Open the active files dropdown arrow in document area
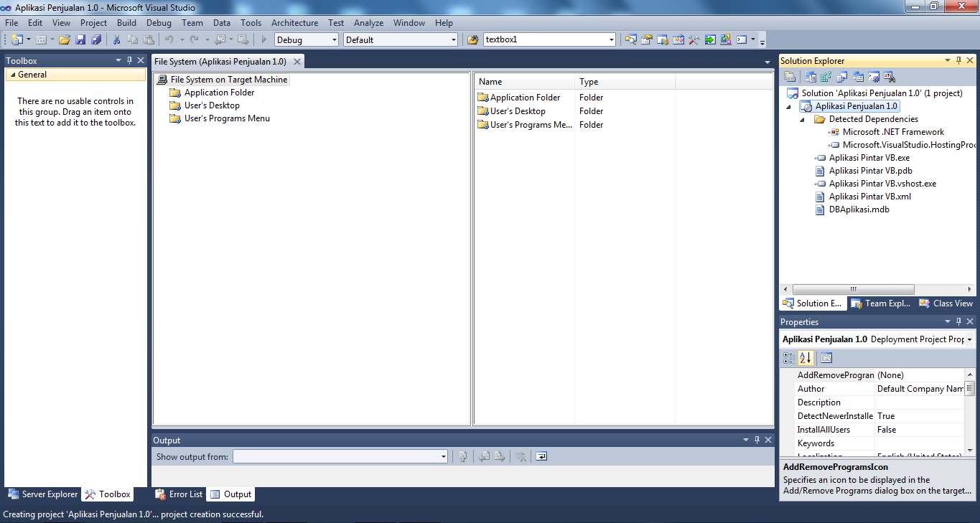Image resolution: width=980 pixels, height=523 pixels. [767, 62]
